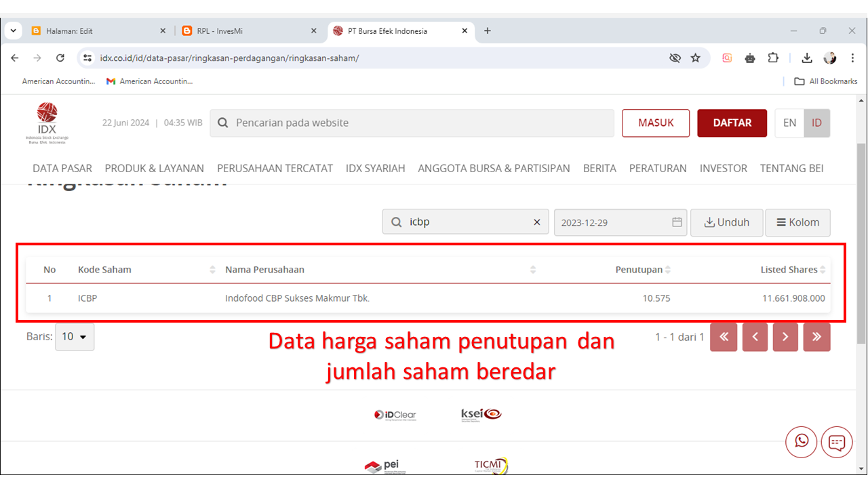This screenshot has height=488, width=868.
Task: Go to first page of results
Action: (724, 337)
